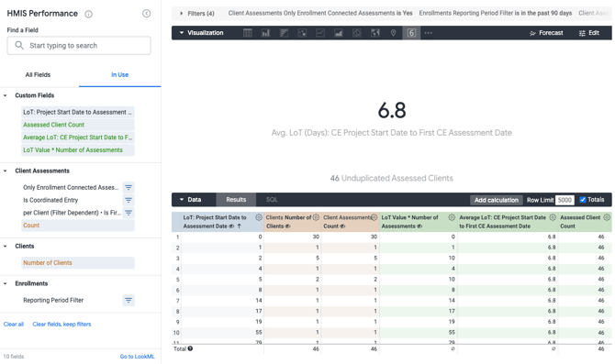Viewport: 615px width, 364px height.
Task: Click the Add calculation button
Action: coord(497,200)
